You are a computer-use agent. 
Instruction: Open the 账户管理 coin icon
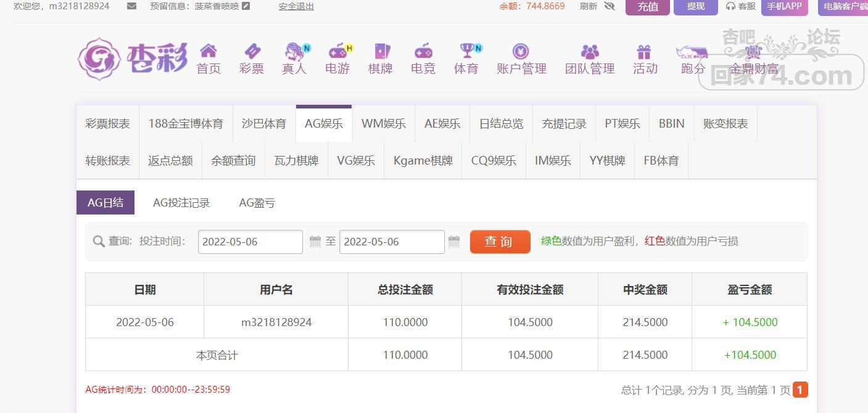pos(521,51)
